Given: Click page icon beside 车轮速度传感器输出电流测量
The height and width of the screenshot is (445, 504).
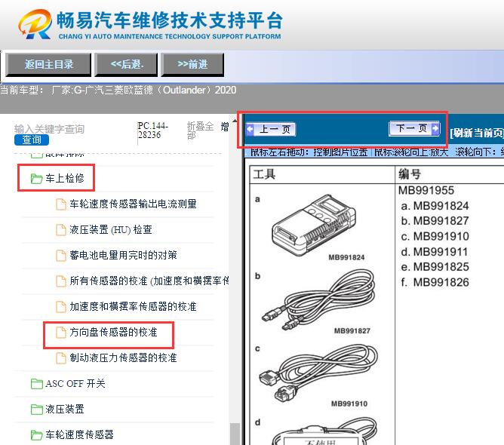Looking at the screenshot, I should tap(61, 204).
